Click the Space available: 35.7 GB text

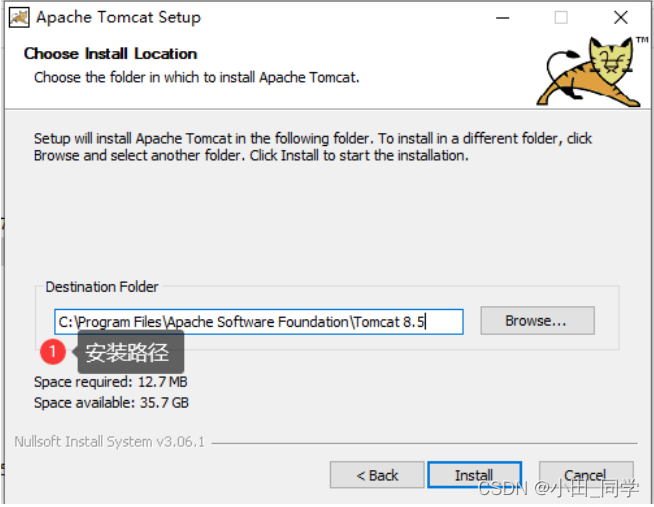click(111, 403)
